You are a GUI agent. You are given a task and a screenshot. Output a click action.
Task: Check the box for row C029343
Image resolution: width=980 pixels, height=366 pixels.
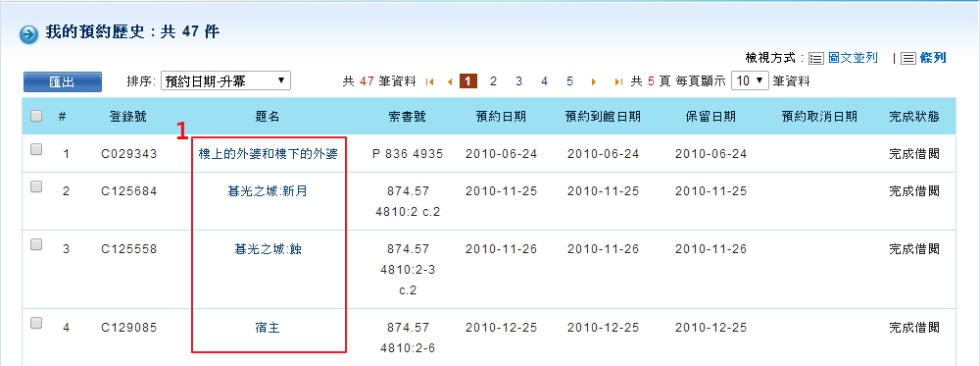pyautogui.click(x=36, y=149)
